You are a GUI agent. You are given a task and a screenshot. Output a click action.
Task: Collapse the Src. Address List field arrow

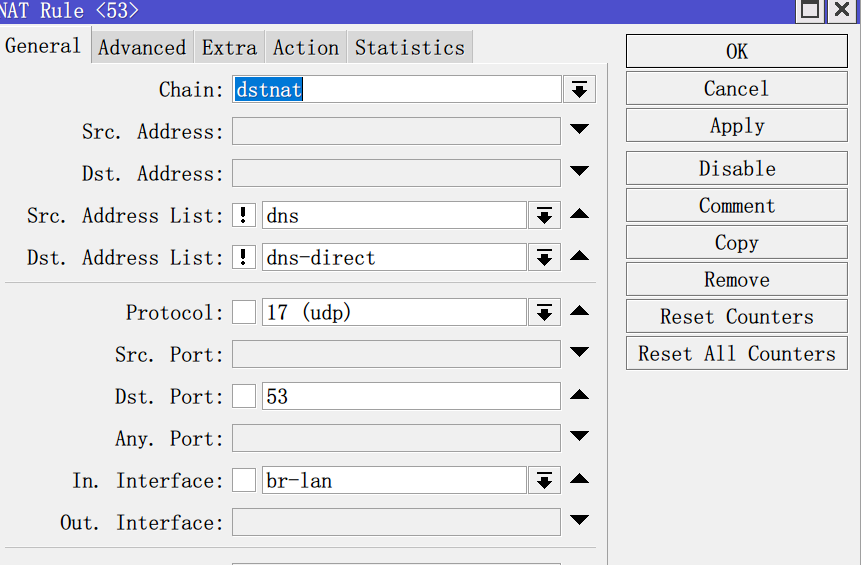(x=579, y=215)
